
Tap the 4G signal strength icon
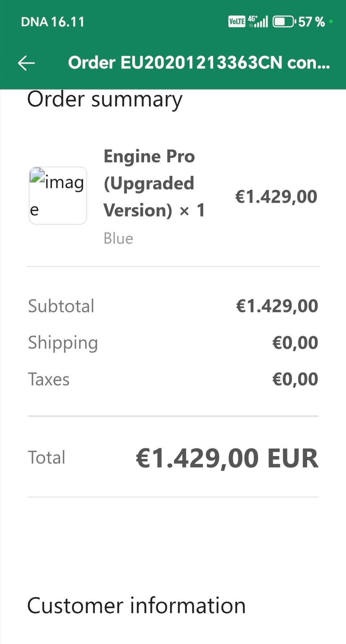coord(258,22)
